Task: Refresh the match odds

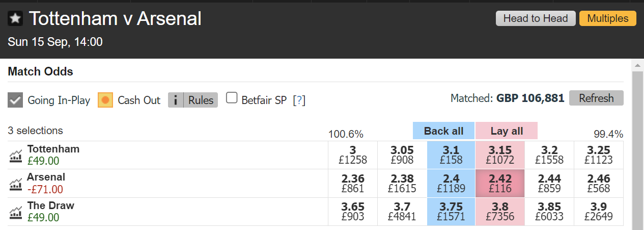Action: click(x=596, y=98)
